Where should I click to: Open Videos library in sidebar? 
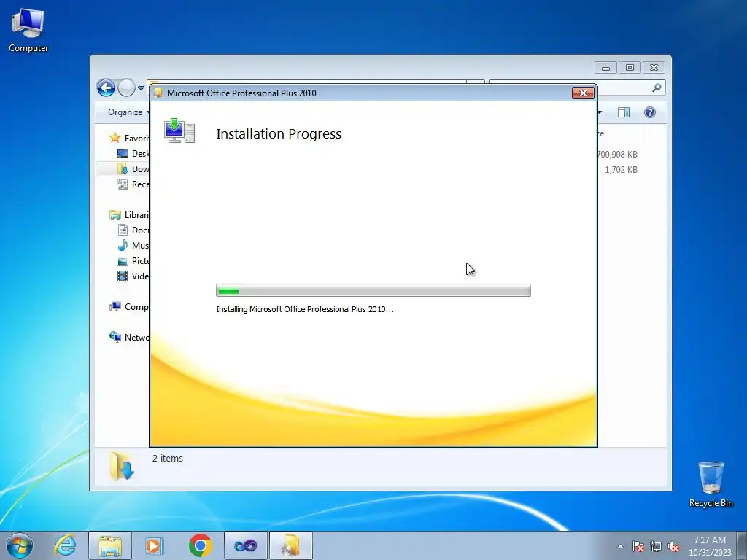[x=133, y=276]
